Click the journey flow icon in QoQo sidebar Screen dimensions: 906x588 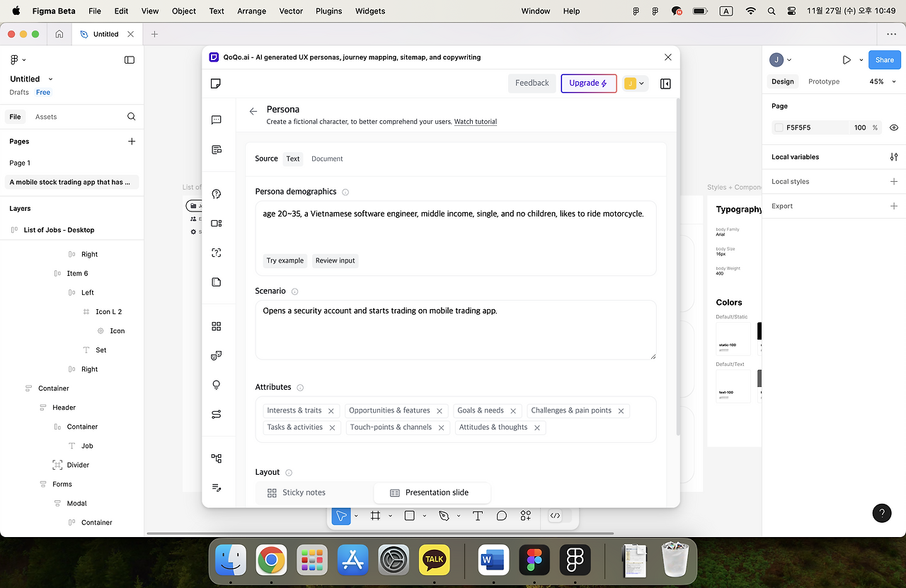(217, 414)
